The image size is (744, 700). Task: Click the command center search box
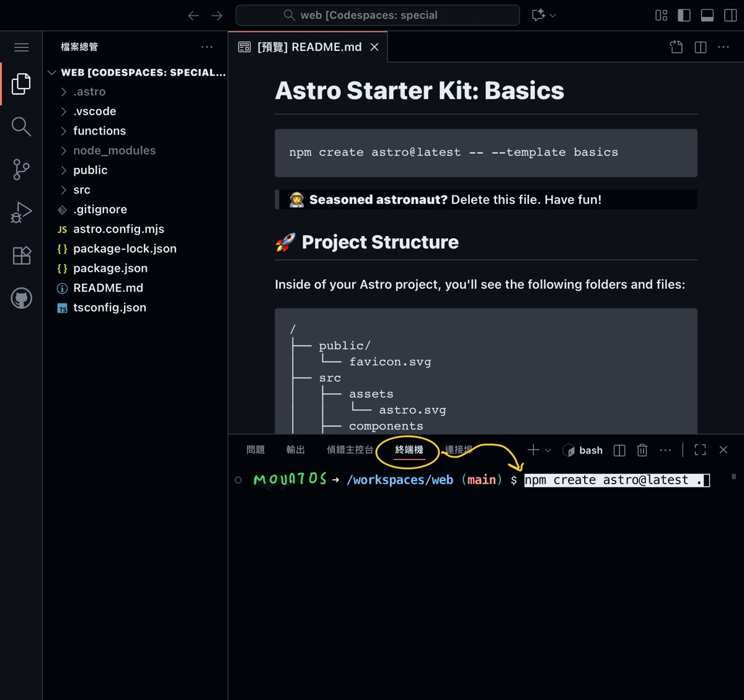coord(378,16)
